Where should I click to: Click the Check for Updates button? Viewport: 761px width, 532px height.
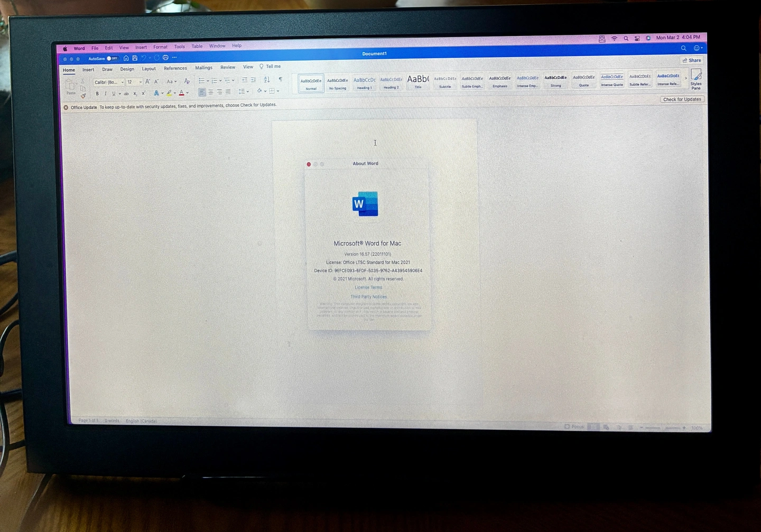[x=682, y=99]
